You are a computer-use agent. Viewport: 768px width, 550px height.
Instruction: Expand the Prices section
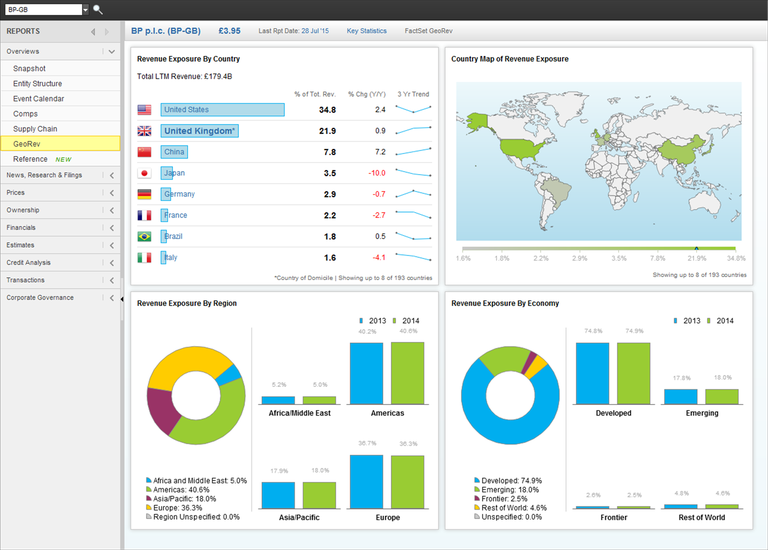click(x=112, y=193)
